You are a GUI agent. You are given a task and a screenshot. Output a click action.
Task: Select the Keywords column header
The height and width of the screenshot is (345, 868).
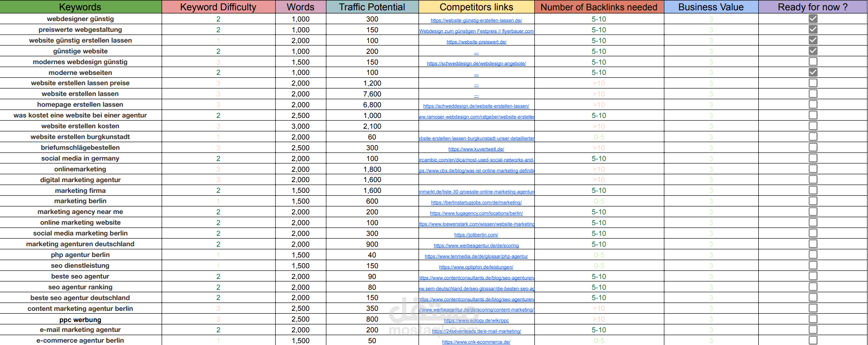pyautogui.click(x=80, y=7)
